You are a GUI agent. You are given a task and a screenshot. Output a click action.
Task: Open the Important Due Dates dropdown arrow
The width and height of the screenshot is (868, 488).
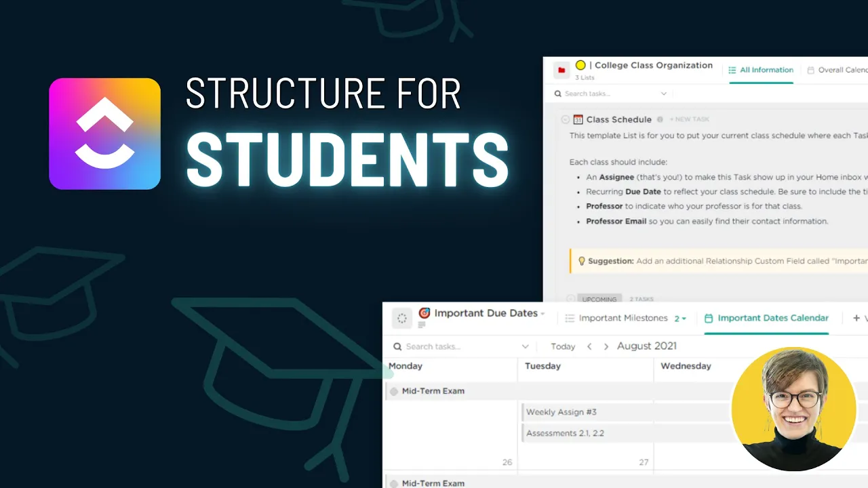click(543, 314)
